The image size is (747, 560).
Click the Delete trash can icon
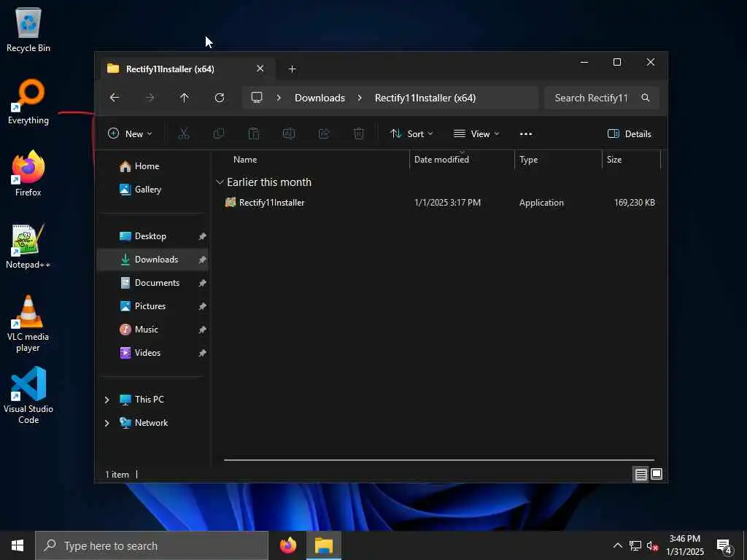[359, 134]
